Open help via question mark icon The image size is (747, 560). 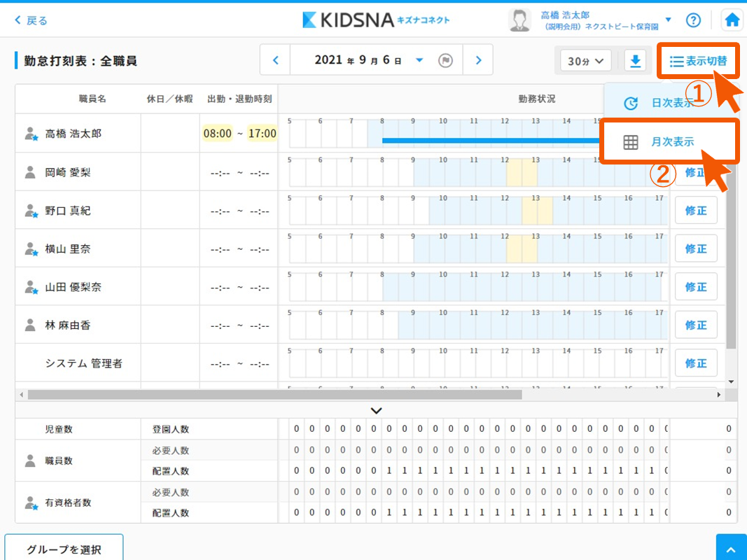point(693,20)
